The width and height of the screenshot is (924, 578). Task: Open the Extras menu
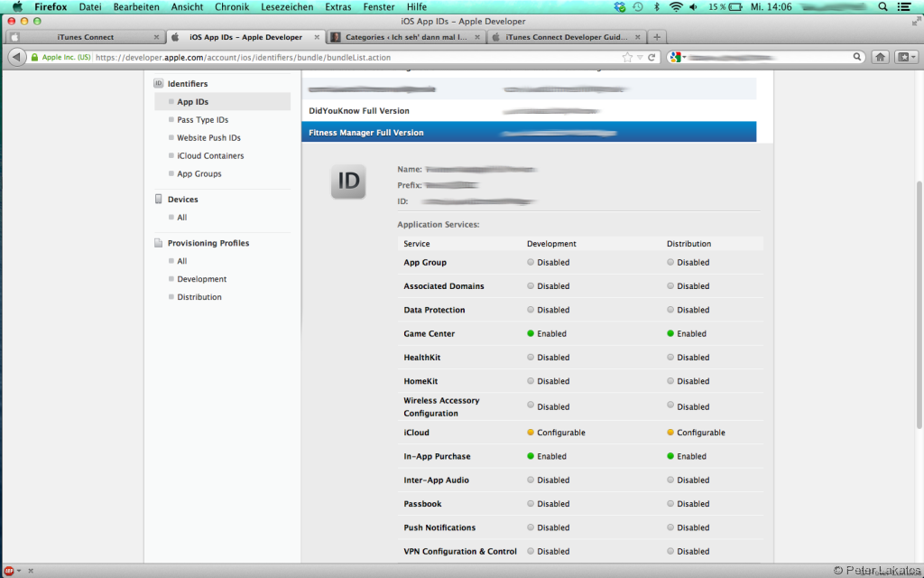pyautogui.click(x=338, y=6)
